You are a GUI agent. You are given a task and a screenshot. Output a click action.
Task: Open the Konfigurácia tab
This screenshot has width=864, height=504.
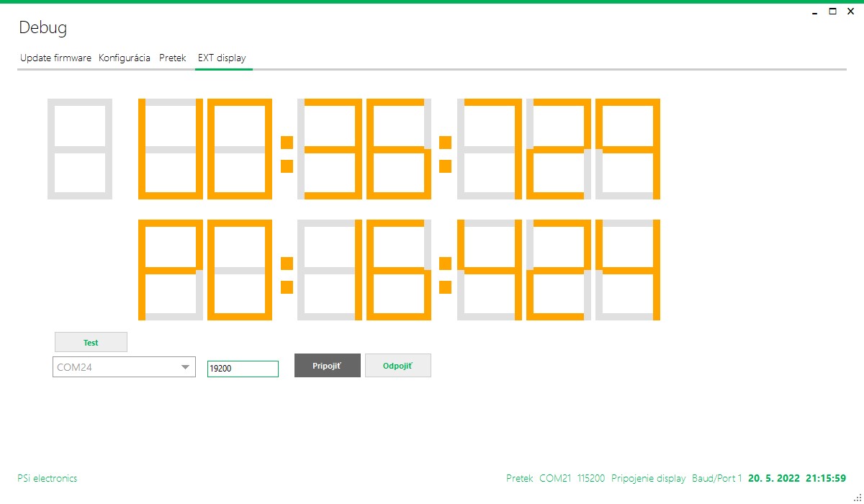pos(125,58)
